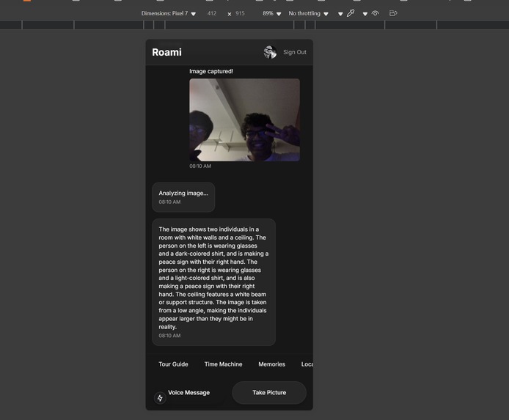
Task: Open the dropdown arrow left of the eye icon
Action: [x=365, y=14]
